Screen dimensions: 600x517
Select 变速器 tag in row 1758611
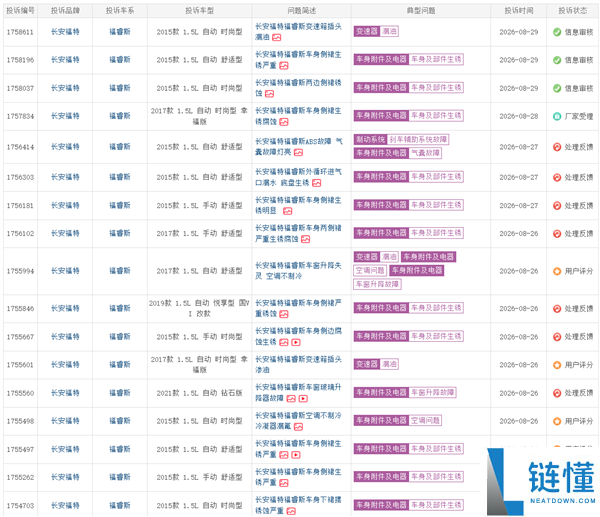pyautogui.click(x=367, y=31)
